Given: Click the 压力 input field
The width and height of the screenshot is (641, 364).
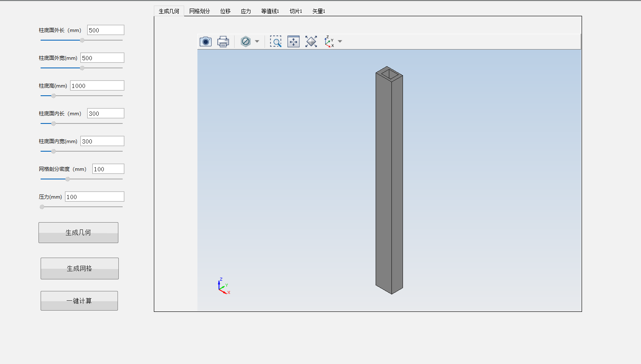Looking at the screenshot, I should tap(94, 197).
